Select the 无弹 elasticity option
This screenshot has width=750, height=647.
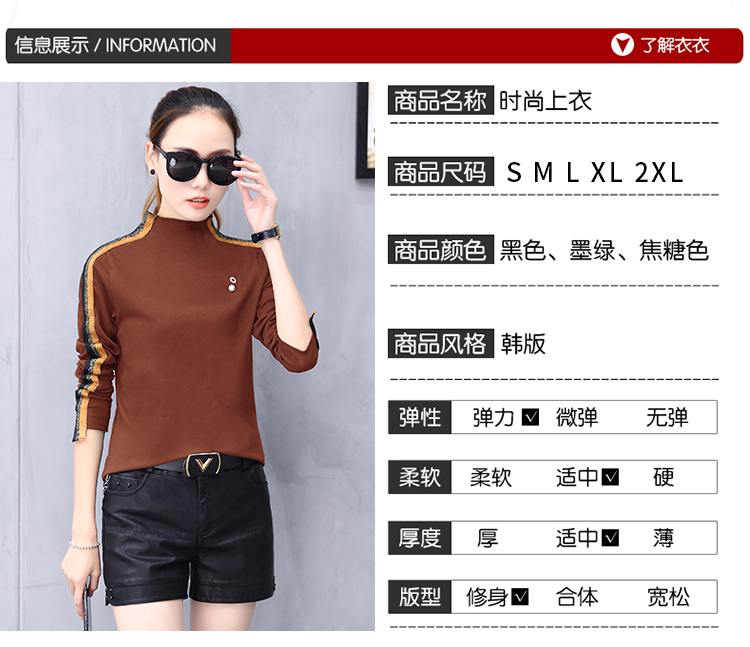tap(667, 417)
